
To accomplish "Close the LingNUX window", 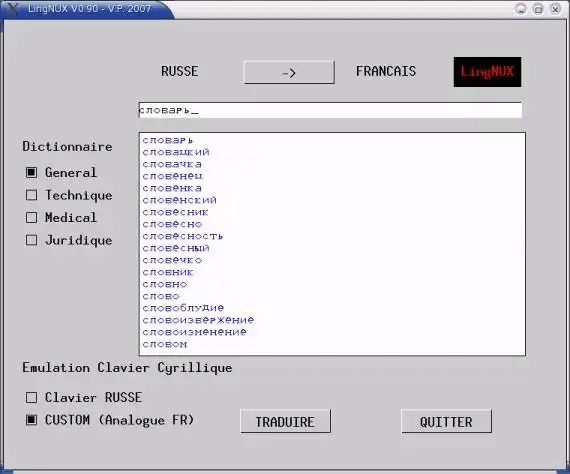I will click(555, 9).
